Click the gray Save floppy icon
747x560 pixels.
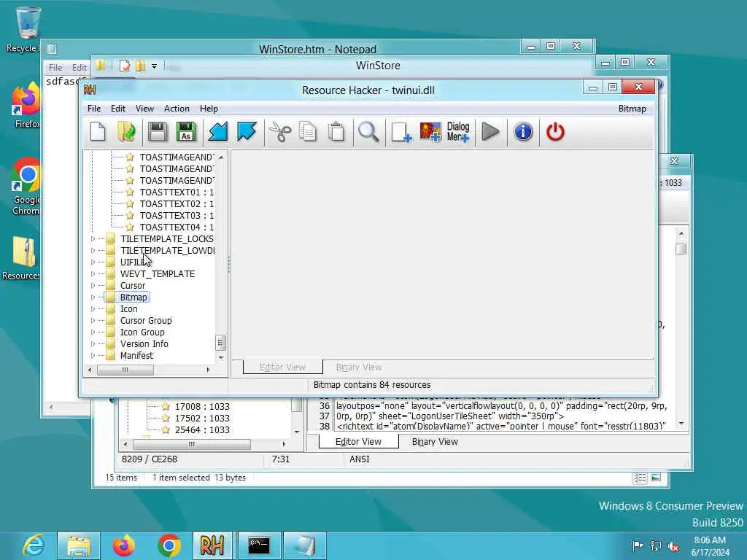click(158, 132)
